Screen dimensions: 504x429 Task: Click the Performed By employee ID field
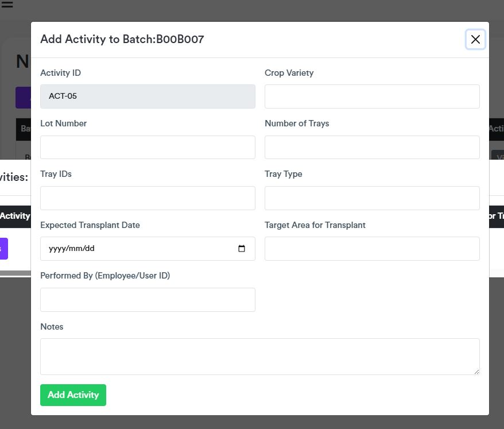(148, 300)
